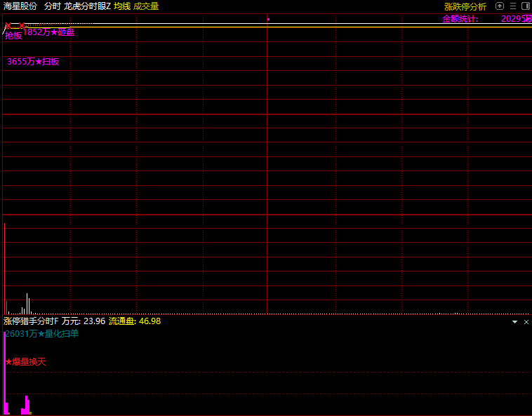
Task: Click the 金额统计 statistics label
Action: (x=460, y=19)
